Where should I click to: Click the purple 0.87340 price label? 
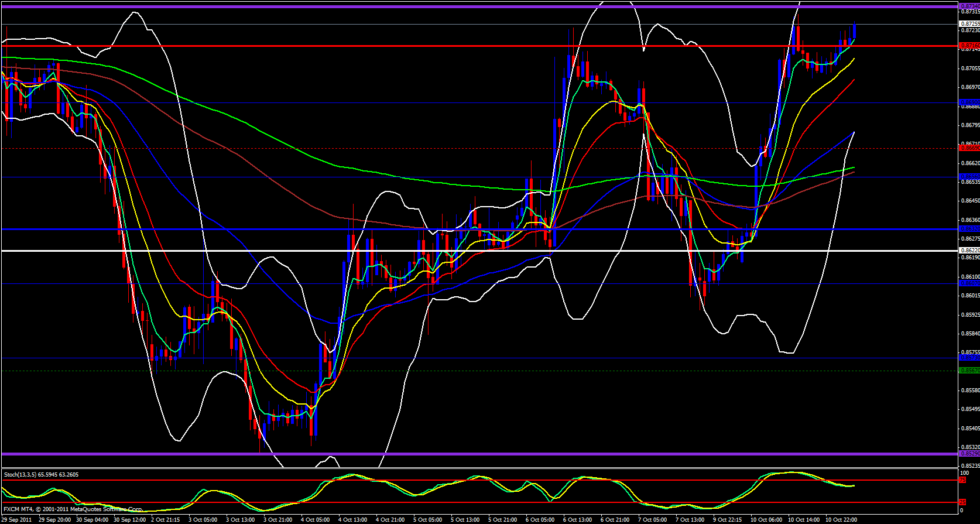coord(969,6)
